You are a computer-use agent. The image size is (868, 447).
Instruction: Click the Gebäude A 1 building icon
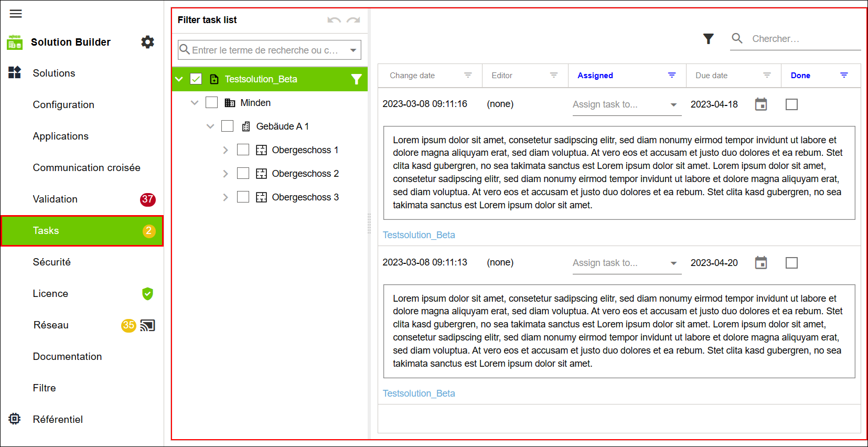[x=246, y=126]
